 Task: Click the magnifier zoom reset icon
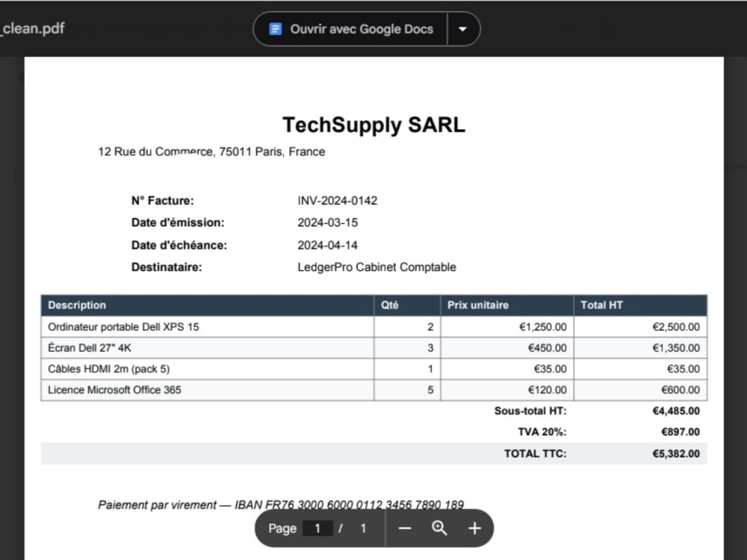(439, 528)
